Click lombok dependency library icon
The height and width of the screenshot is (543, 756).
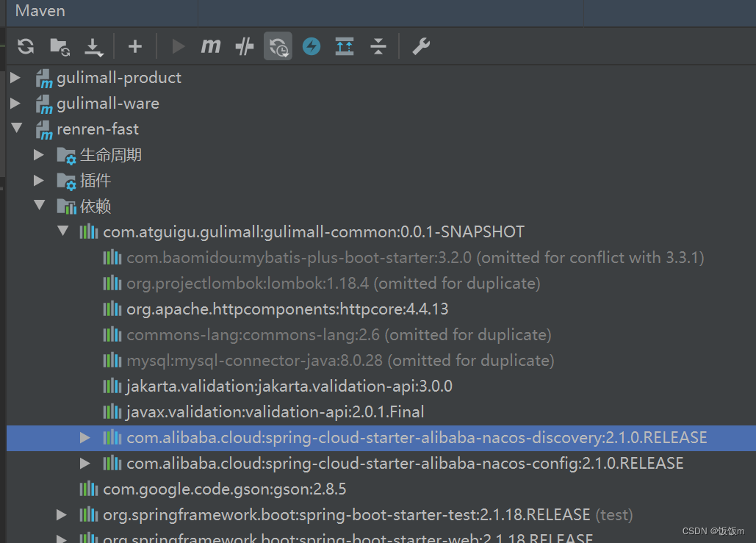click(112, 283)
